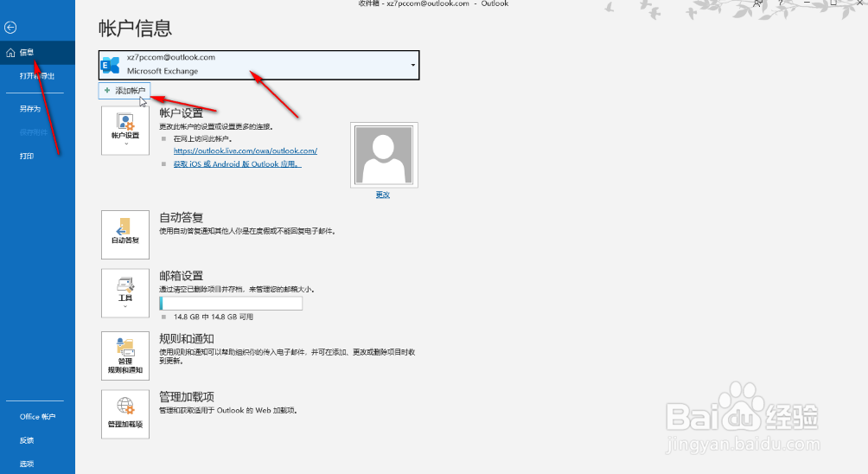This screenshot has height=474, width=868.
Task: Click the profile photo placeholder
Action: click(384, 155)
